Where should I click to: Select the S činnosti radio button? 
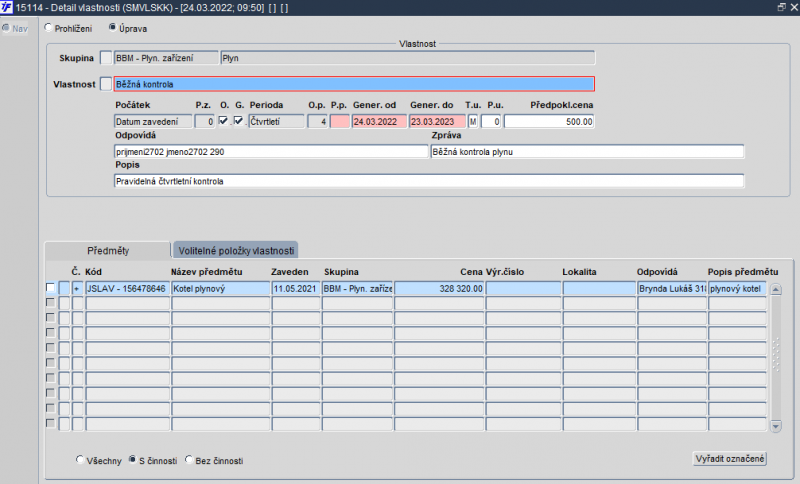point(132,460)
